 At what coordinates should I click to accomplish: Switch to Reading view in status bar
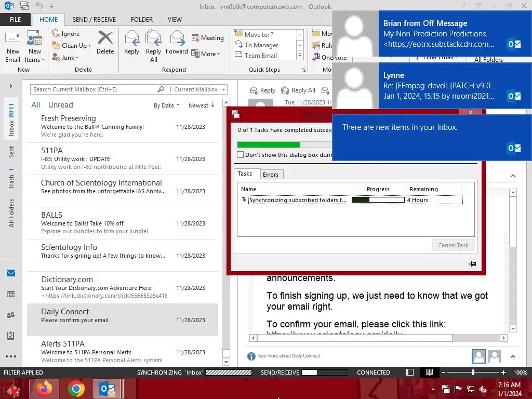429,372
